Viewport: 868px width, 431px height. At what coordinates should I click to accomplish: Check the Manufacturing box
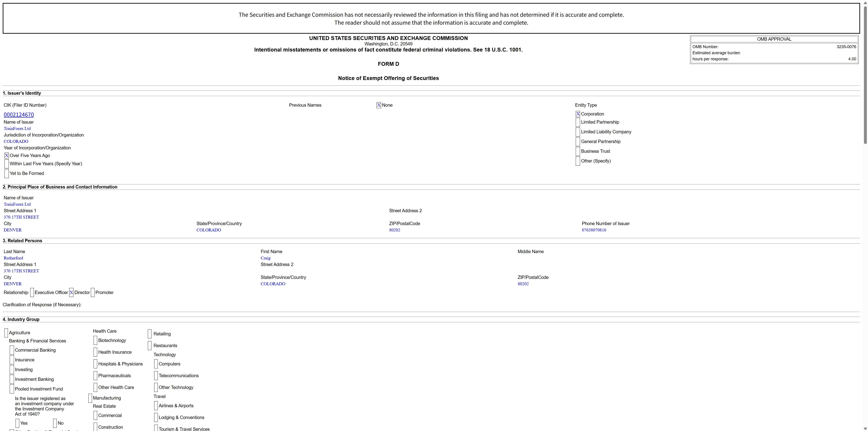click(90, 398)
